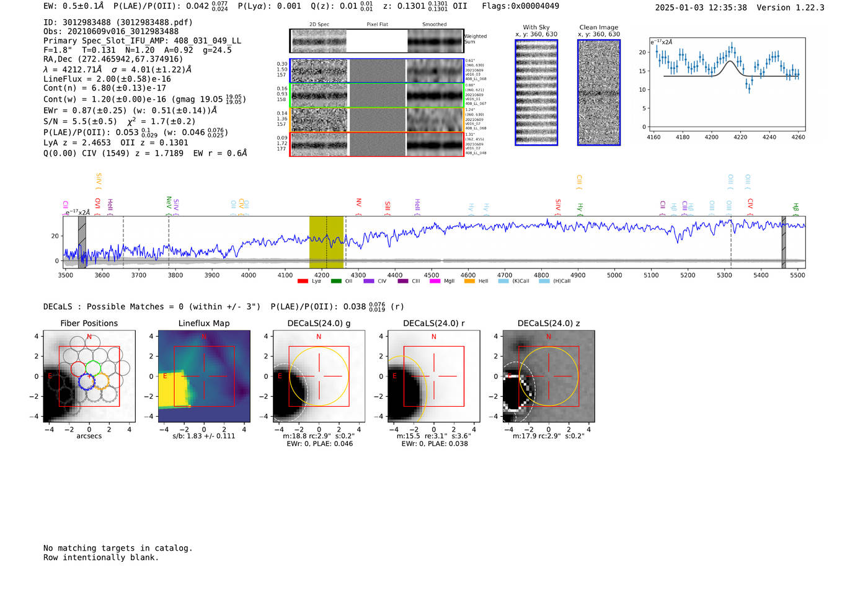Open the Fiber Positions cutout image
The image size is (868, 591).
89,376
